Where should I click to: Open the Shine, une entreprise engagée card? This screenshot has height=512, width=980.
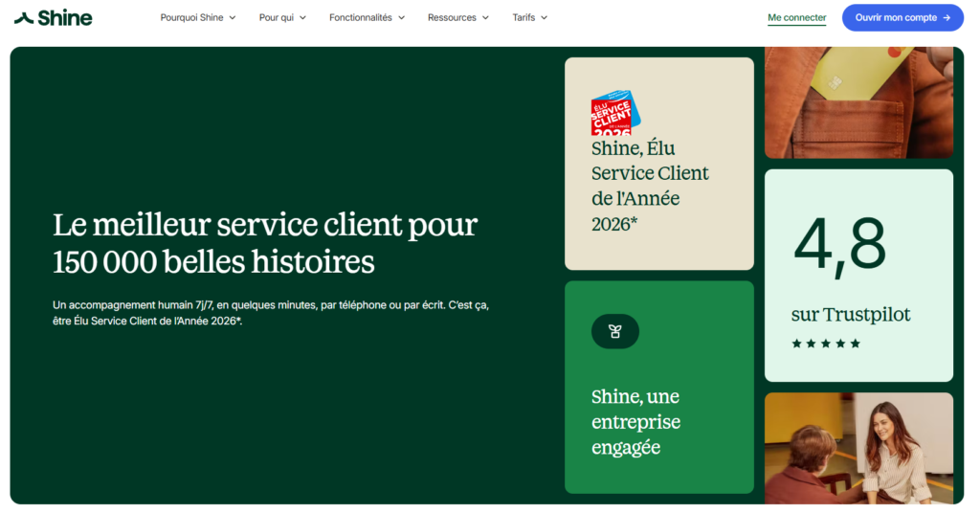658,421
